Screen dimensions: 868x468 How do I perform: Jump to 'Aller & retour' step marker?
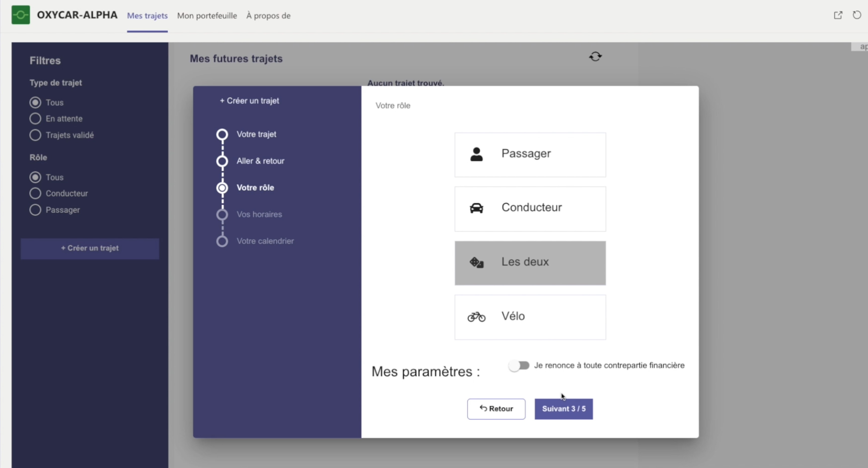222,161
